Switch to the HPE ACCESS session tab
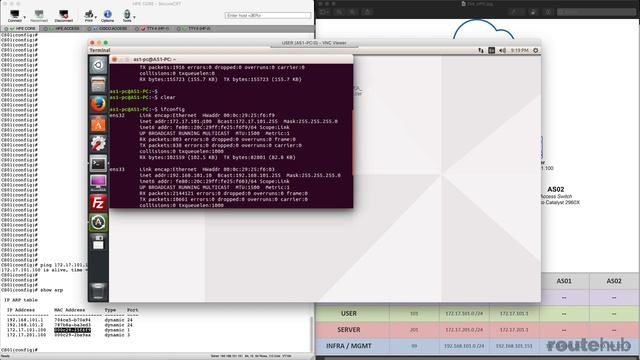 coord(62,29)
